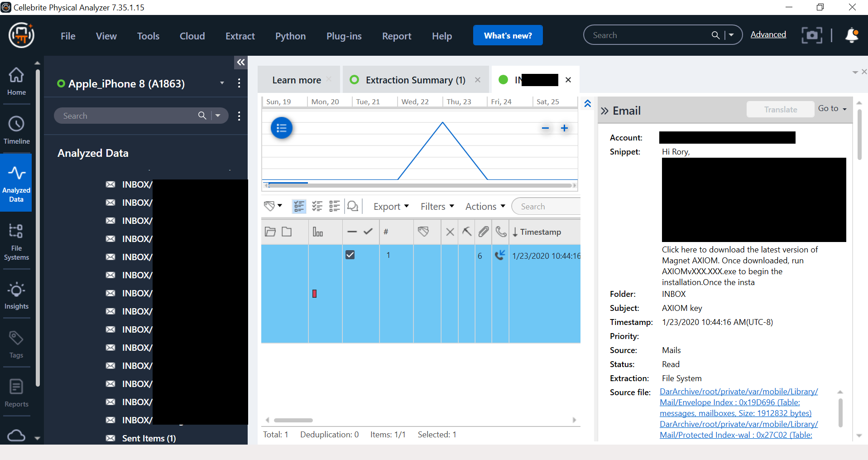Collapse the timeline chart with double up arrows
The image size is (868, 460).
[x=587, y=103]
